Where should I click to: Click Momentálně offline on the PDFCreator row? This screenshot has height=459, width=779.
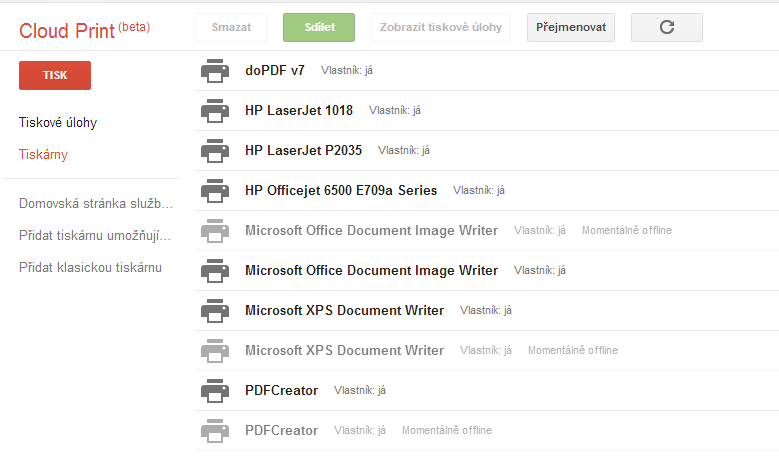pos(447,430)
